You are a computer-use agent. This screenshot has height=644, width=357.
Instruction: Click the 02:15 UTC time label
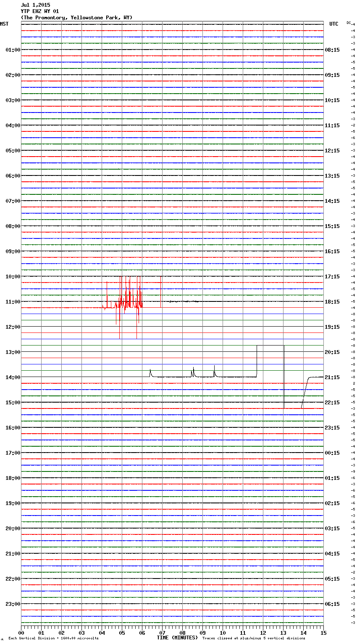332,503
